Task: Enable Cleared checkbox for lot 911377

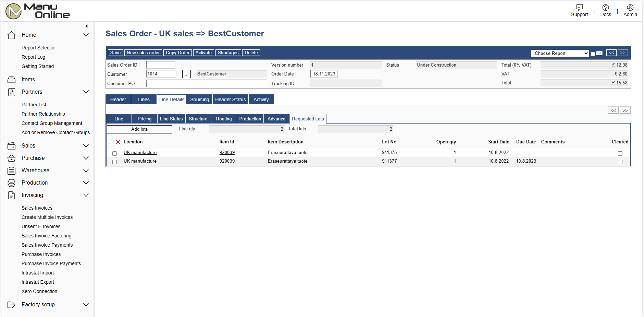Action: coord(620,162)
